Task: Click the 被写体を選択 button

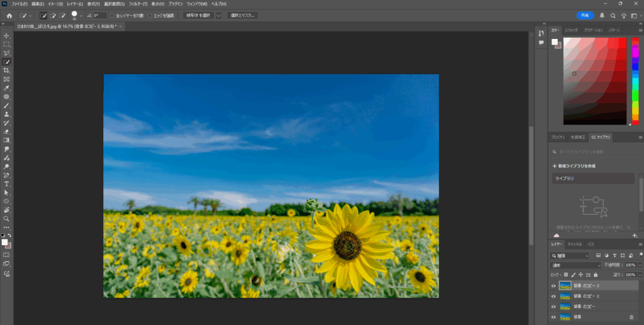Action: click(198, 15)
